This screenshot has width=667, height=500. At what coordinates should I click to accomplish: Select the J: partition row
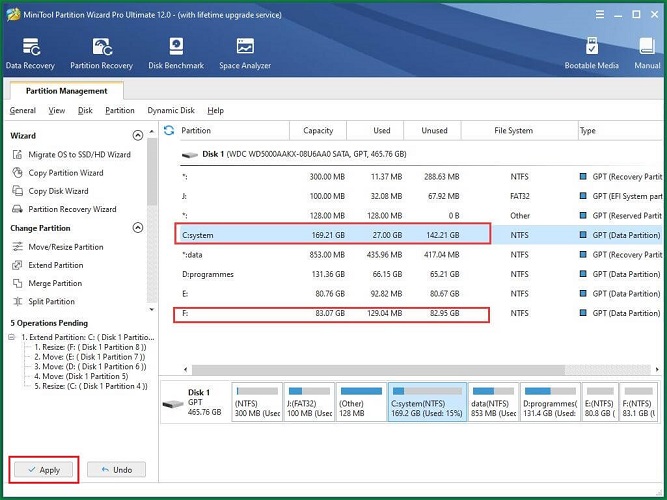(x=420, y=196)
